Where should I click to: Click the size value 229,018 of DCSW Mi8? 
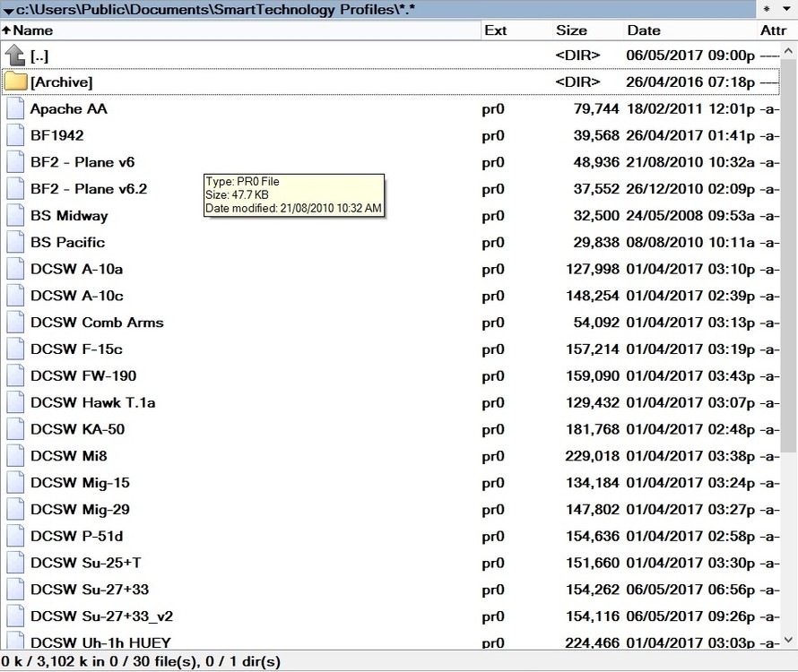[x=592, y=456]
